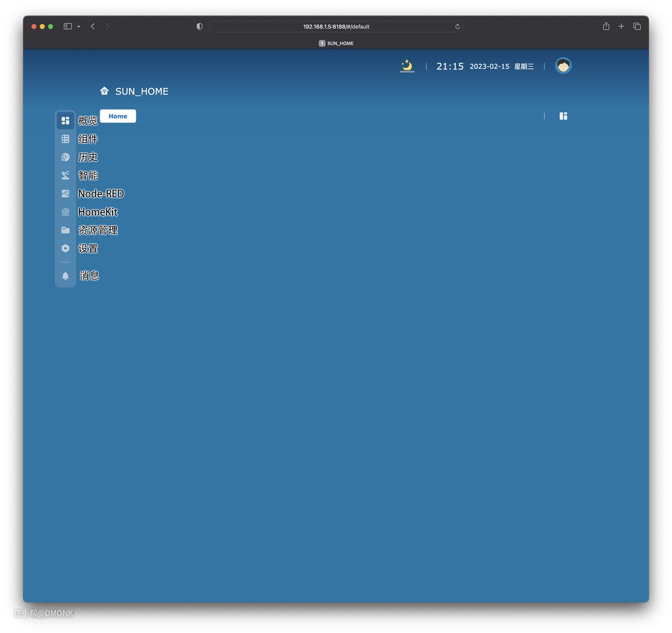Open the HomeKit sidebar icon

point(65,212)
